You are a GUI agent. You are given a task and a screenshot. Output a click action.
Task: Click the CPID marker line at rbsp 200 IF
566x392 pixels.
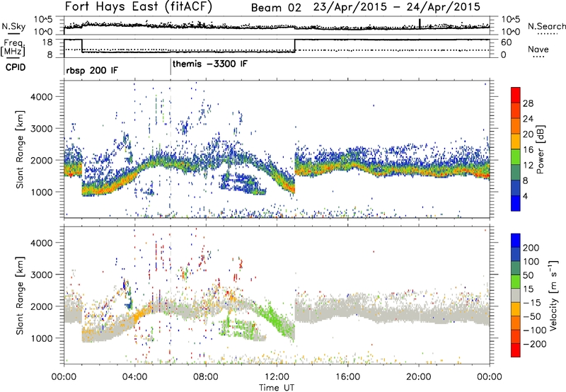64,67
